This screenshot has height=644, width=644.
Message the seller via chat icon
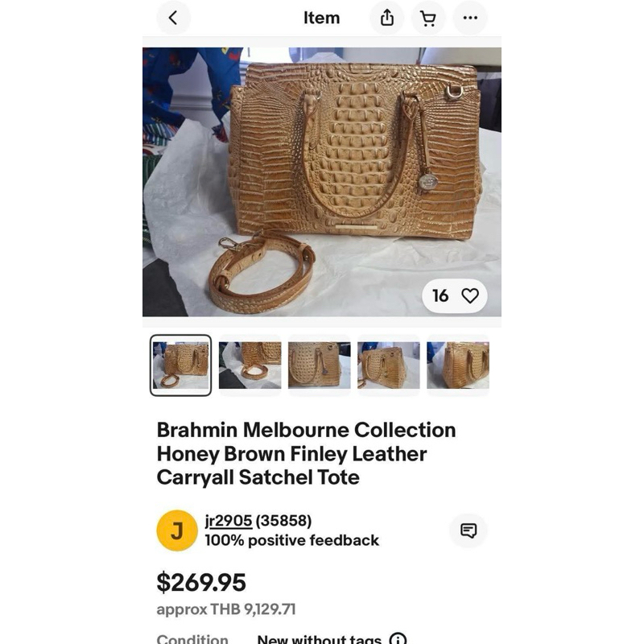[x=469, y=530]
